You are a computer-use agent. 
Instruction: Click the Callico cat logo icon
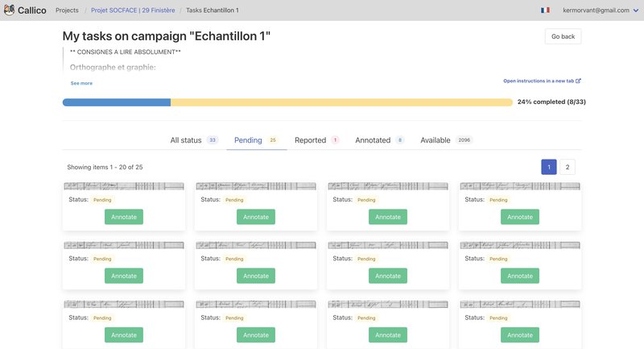9,10
